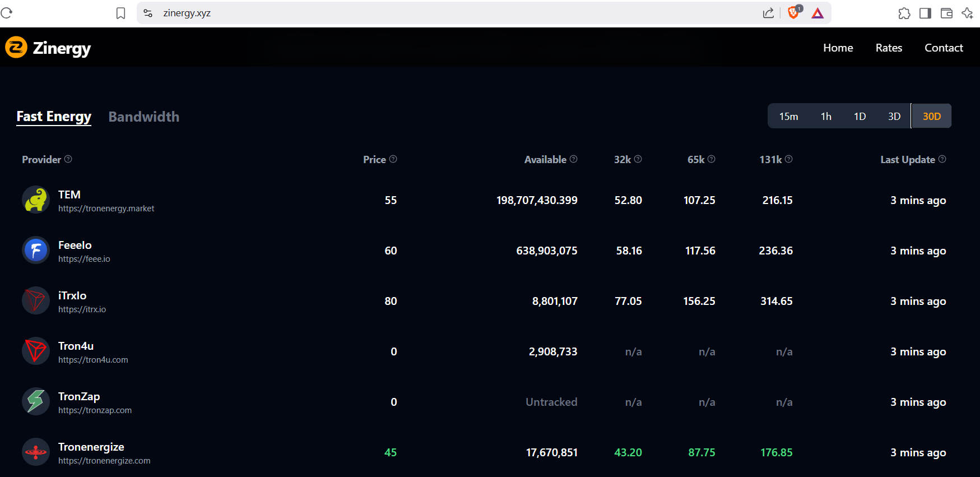Open Brave Shields lion icon
This screenshot has height=477, width=980.
(794, 12)
